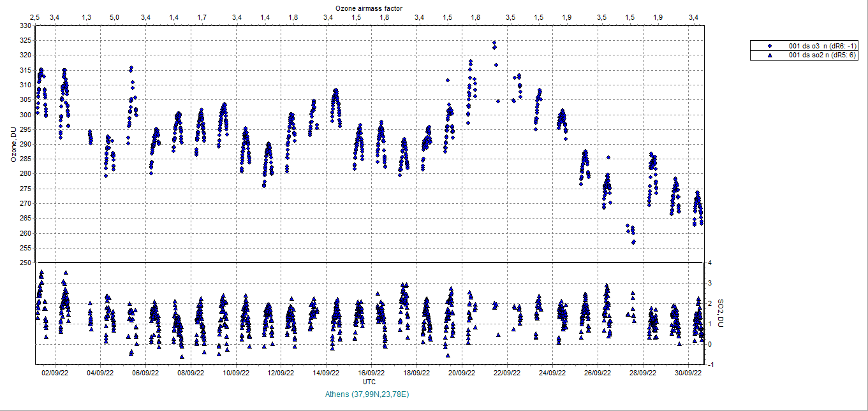Click the blue triangle marker in the legend
868x411 pixels.
pos(770,55)
